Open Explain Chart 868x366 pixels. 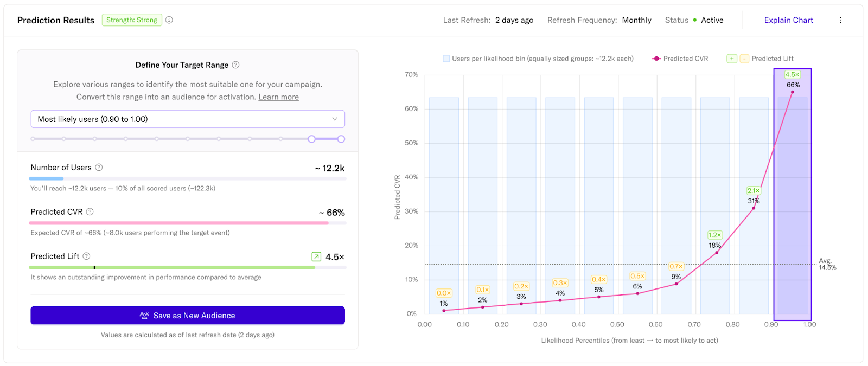coord(788,20)
